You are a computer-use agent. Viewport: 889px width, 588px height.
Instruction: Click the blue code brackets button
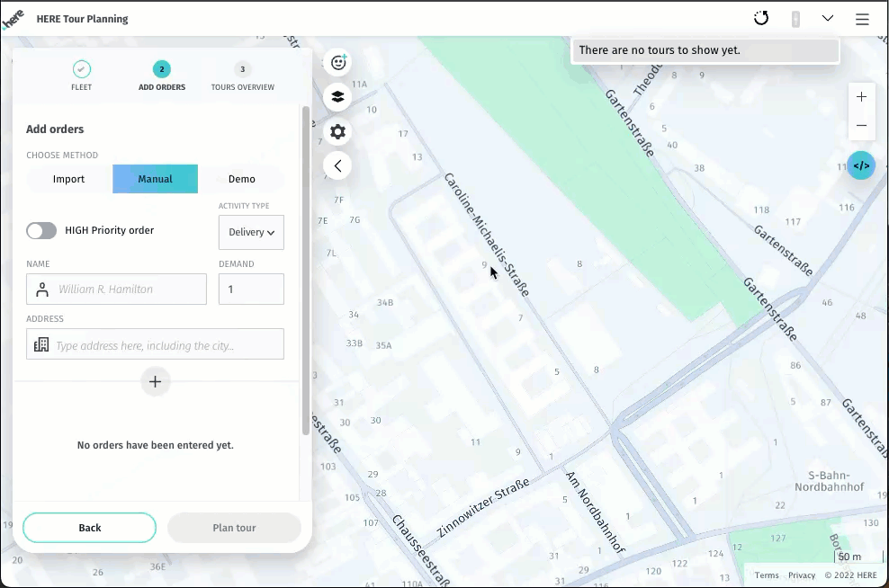click(x=861, y=165)
